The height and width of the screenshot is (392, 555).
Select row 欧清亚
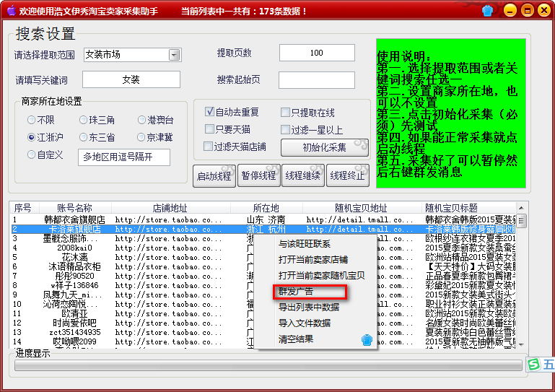[263, 314]
